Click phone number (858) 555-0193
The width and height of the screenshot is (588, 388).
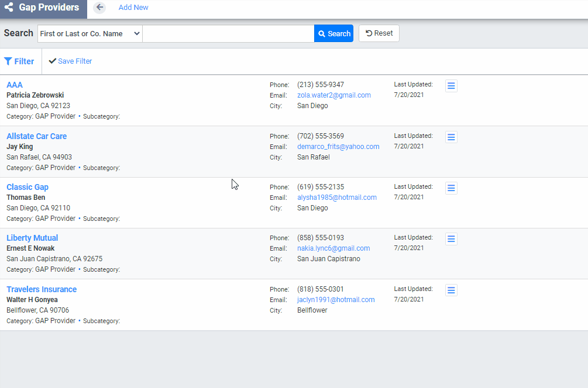coord(321,238)
